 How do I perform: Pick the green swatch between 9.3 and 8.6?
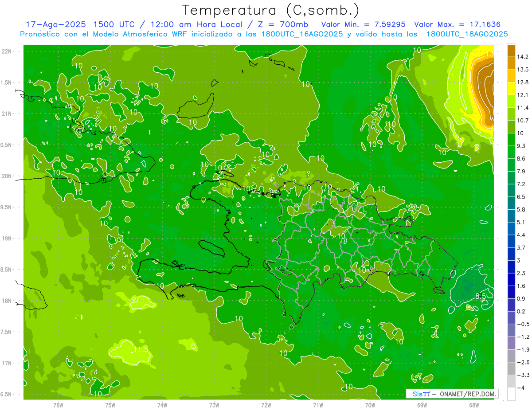(511, 152)
